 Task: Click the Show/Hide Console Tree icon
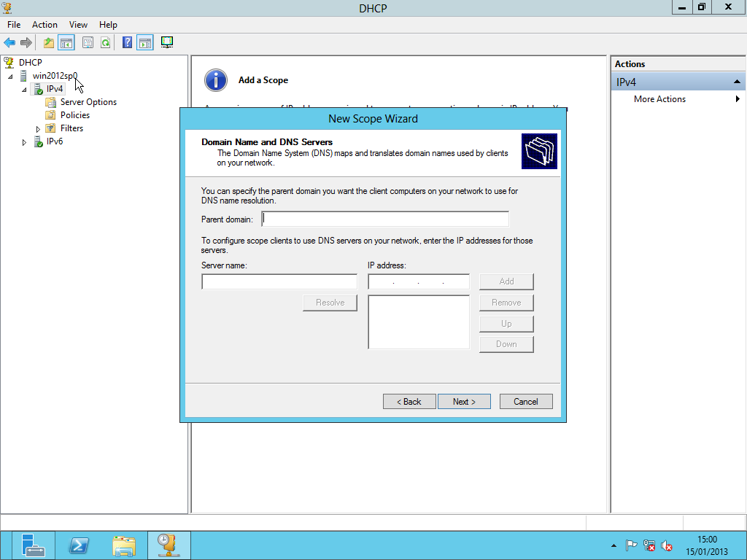(x=66, y=43)
